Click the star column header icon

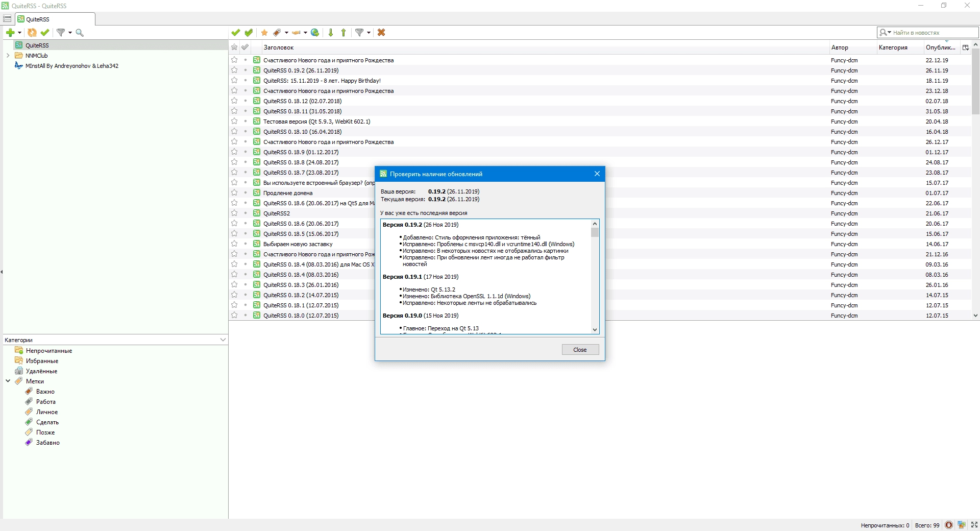234,47
